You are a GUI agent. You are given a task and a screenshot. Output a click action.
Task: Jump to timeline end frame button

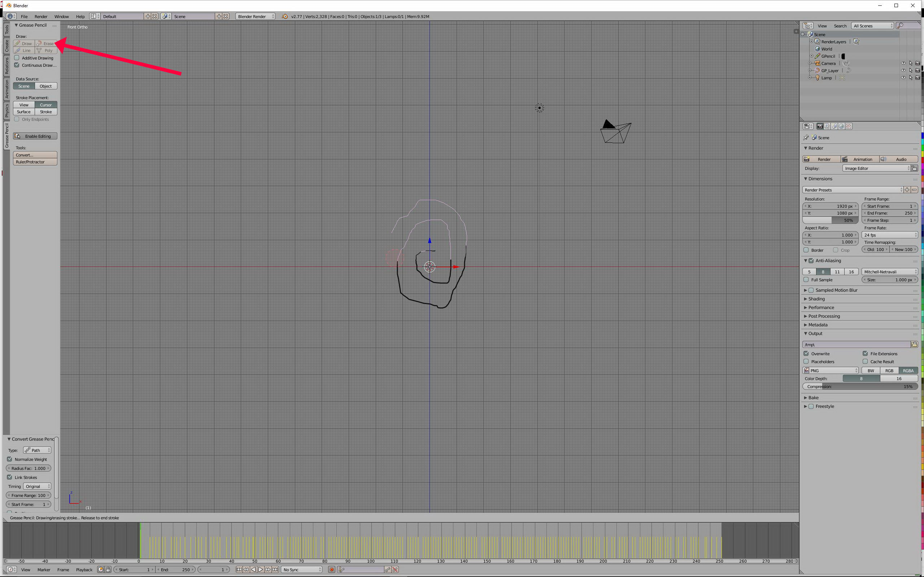(275, 569)
